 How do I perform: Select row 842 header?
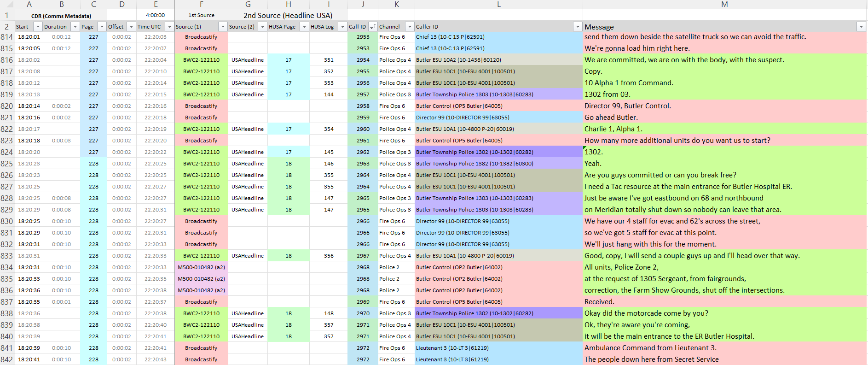click(x=7, y=359)
